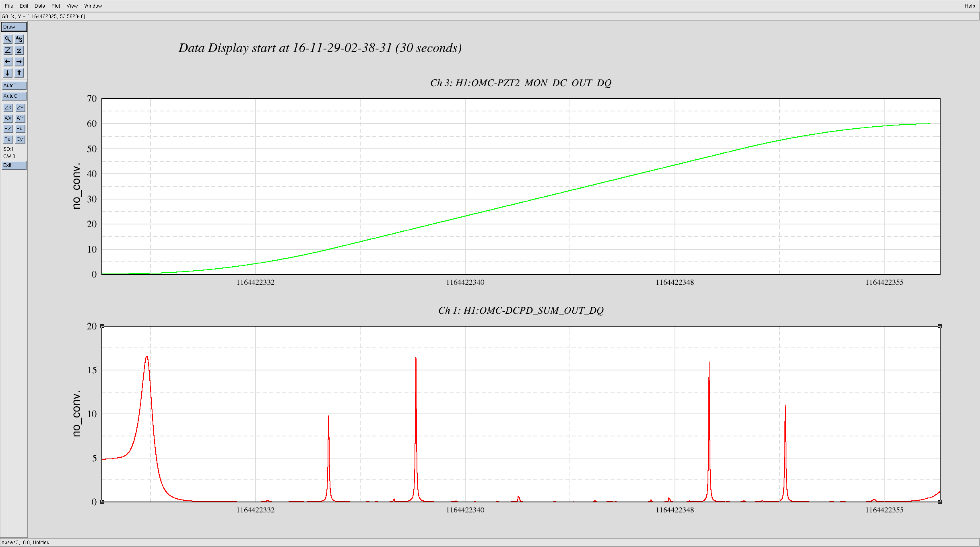
Task: Click the Draw button
Action: tap(14, 27)
